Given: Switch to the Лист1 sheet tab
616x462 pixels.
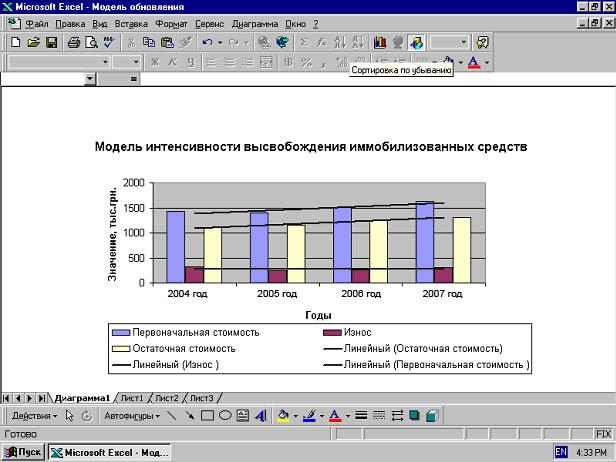Looking at the screenshot, I should click(x=132, y=398).
